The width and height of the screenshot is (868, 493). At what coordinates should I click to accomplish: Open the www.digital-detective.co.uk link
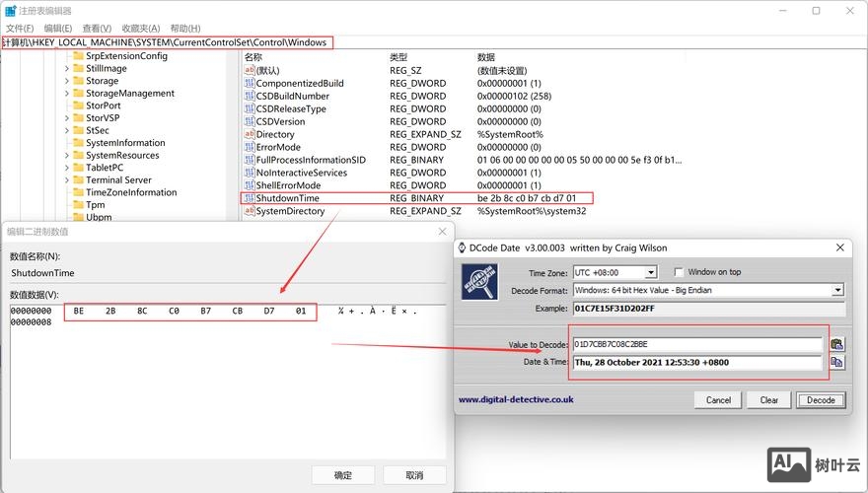tap(516, 399)
